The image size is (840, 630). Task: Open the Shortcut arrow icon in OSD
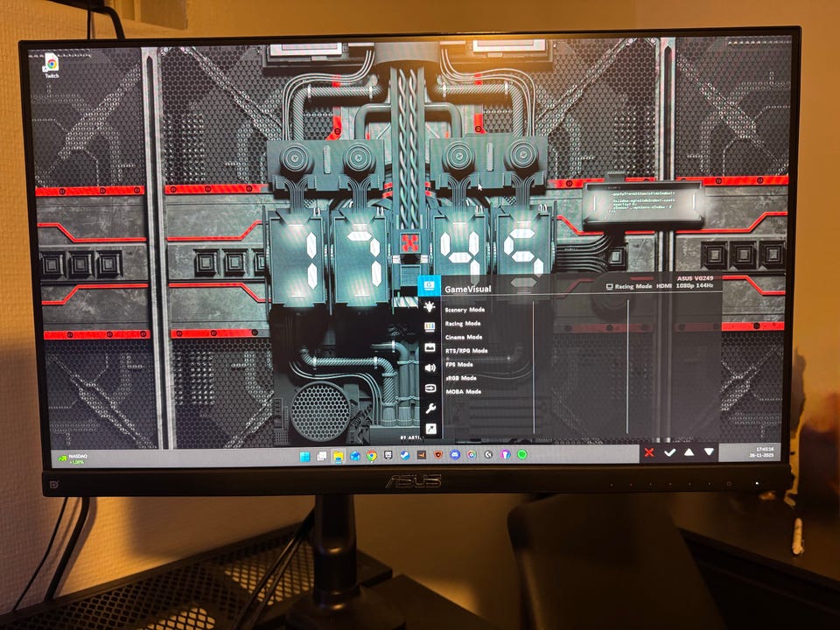tap(430, 429)
